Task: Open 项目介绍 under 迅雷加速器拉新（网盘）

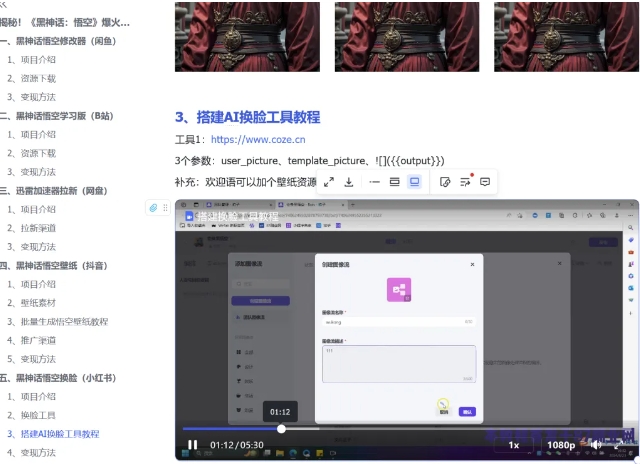Action: tap(31, 209)
